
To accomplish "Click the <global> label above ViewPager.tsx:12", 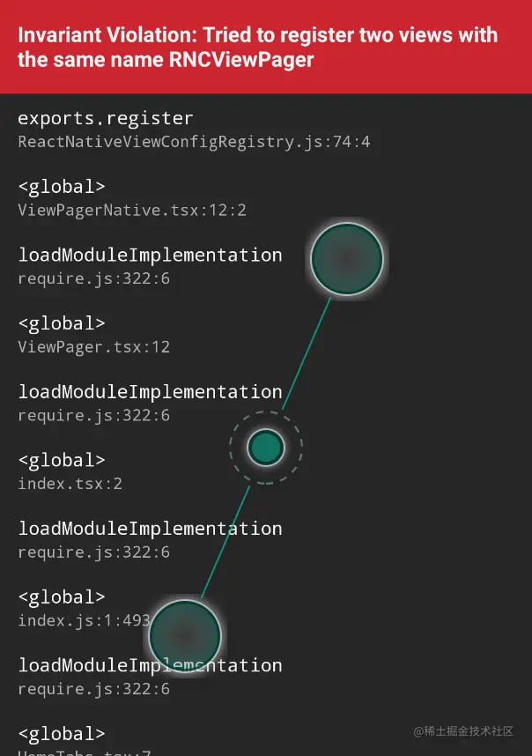I will pos(62,323).
